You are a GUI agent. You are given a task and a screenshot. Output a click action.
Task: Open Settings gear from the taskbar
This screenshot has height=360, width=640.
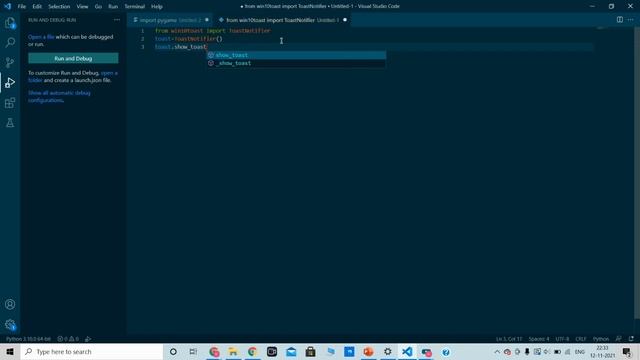click(388, 351)
